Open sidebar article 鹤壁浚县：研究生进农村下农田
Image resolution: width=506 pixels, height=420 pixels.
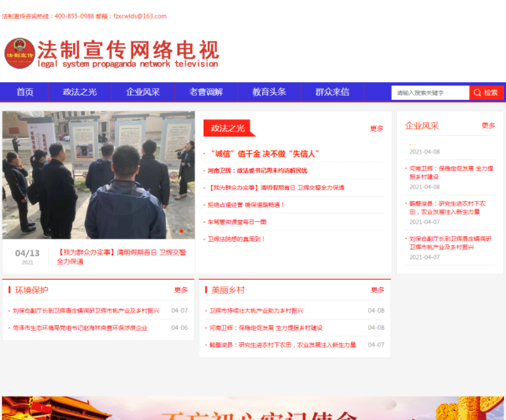[x=447, y=208]
